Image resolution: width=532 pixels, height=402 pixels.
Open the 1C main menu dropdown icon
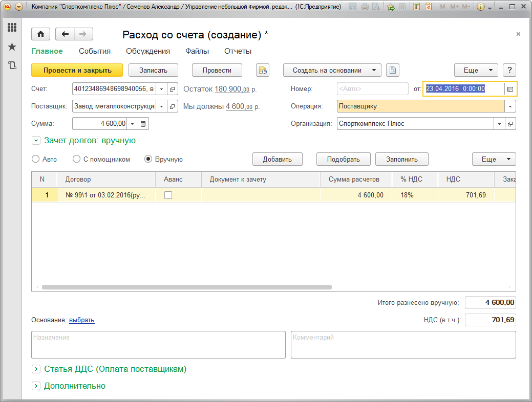19,7
